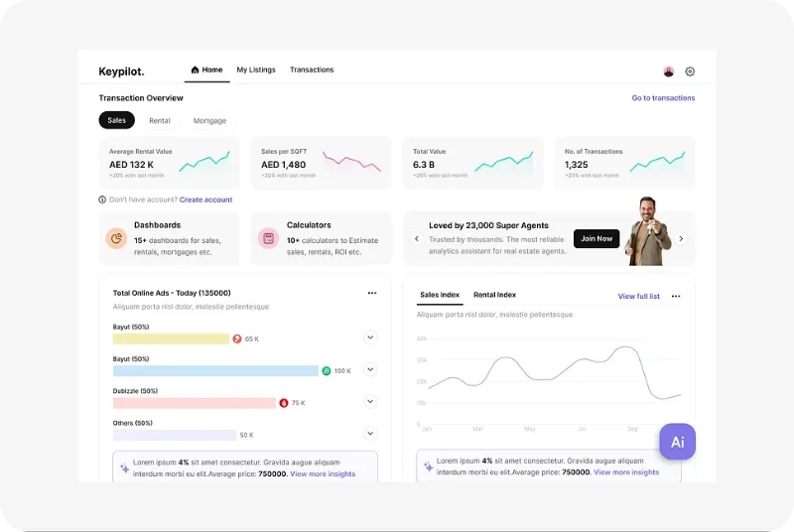Open the Sales Index three-dot menu
The width and height of the screenshot is (794, 532).
(x=676, y=296)
